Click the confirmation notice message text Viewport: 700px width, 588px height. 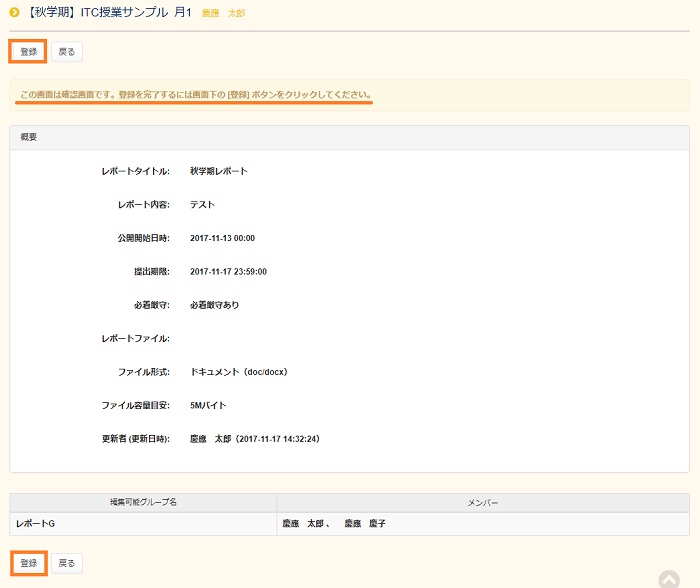point(196,95)
